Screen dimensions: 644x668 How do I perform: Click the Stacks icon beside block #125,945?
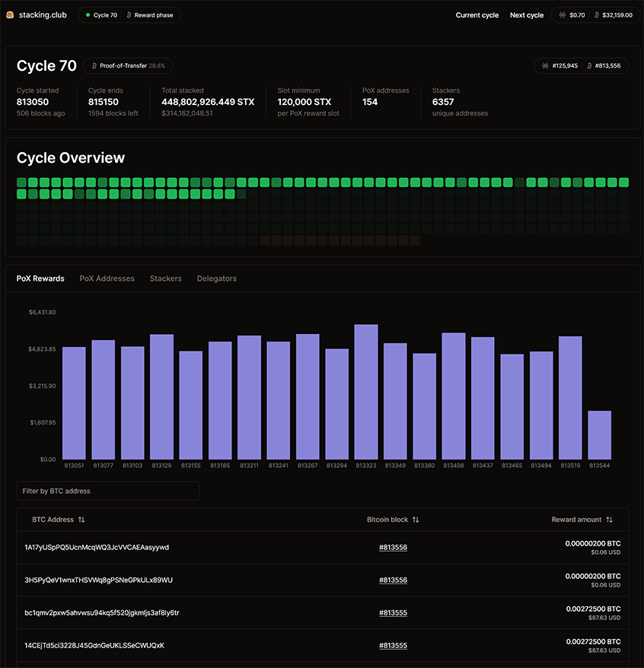(545, 66)
